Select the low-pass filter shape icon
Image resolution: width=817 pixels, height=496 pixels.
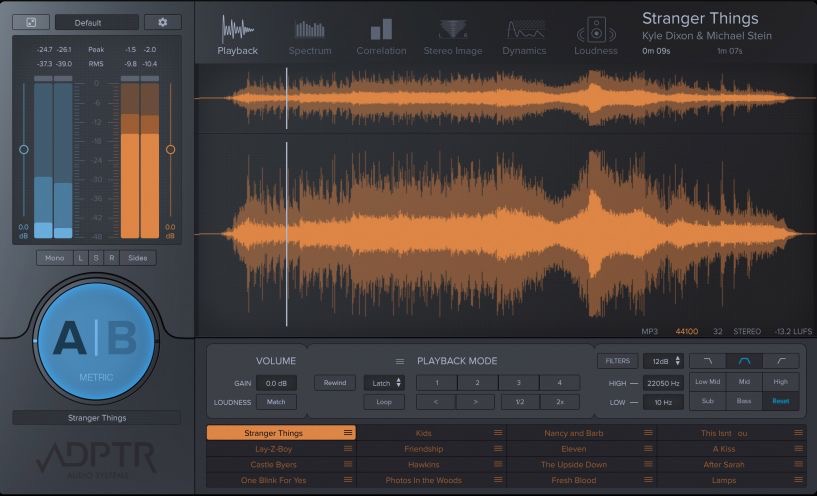tap(708, 361)
